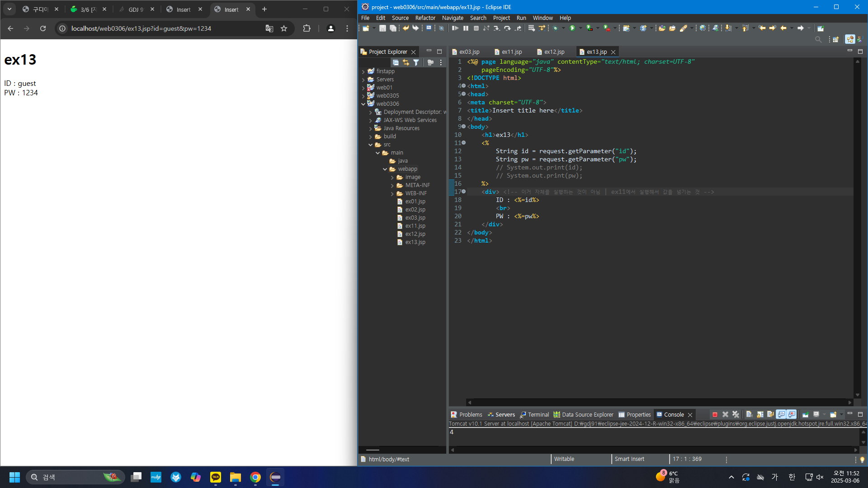The image size is (868, 488).
Task: Click the Eclipse toolbar search magnifier icon
Action: click(x=818, y=40)
